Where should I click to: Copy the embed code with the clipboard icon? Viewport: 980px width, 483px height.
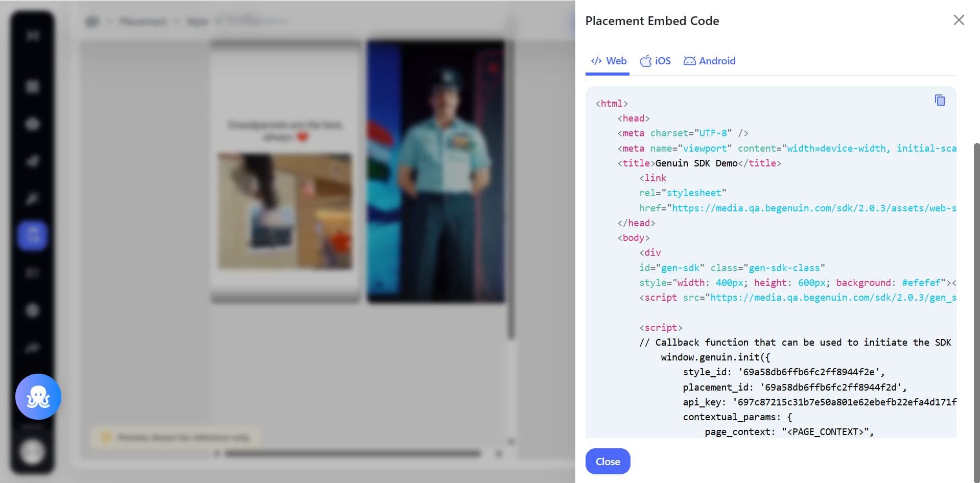click(939, 100)
